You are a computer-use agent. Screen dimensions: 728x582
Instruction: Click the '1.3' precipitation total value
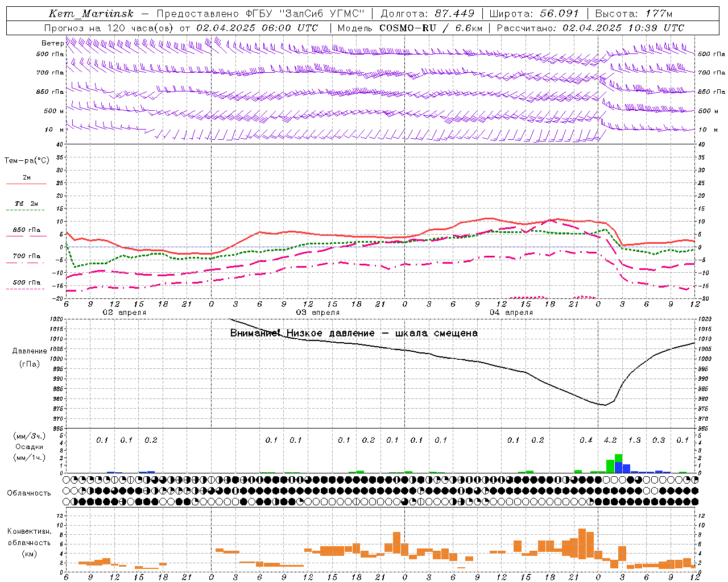point(634,440)
